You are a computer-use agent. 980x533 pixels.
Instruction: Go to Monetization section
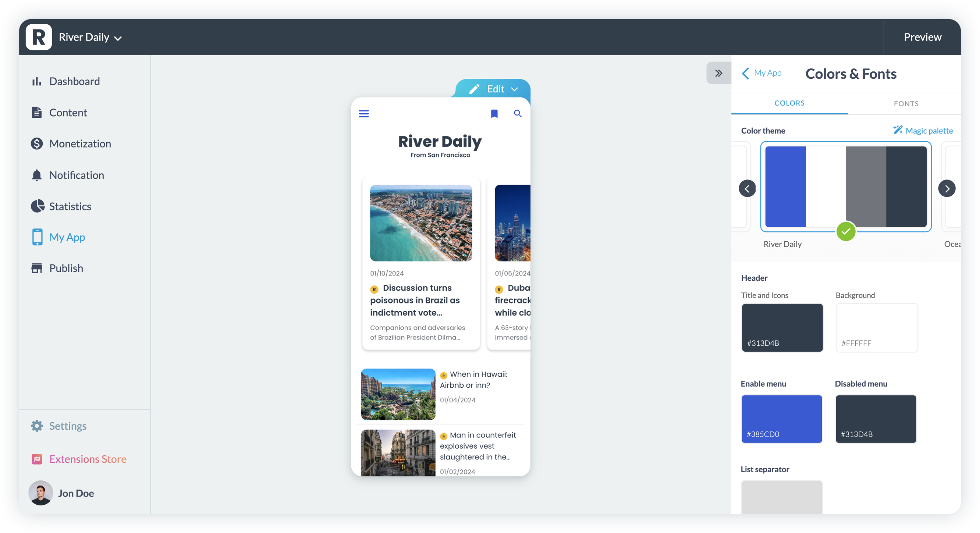point(80,144)
